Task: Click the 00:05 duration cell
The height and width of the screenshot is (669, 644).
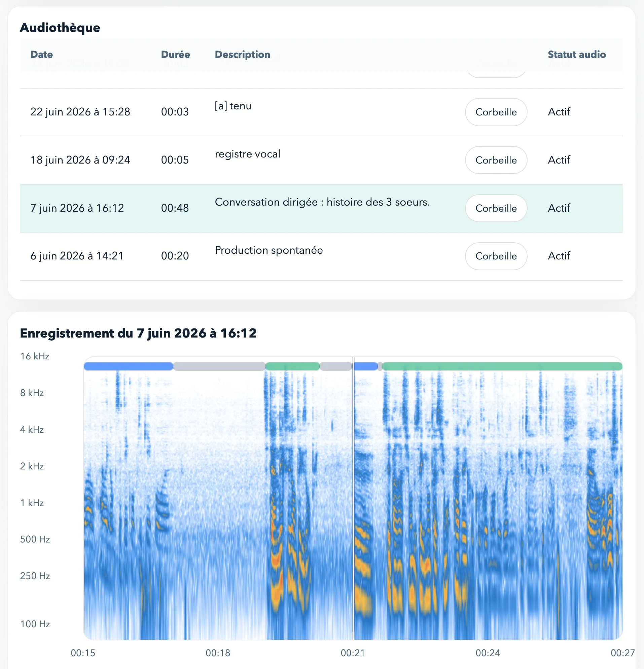Action: click(x=175, y=160)
